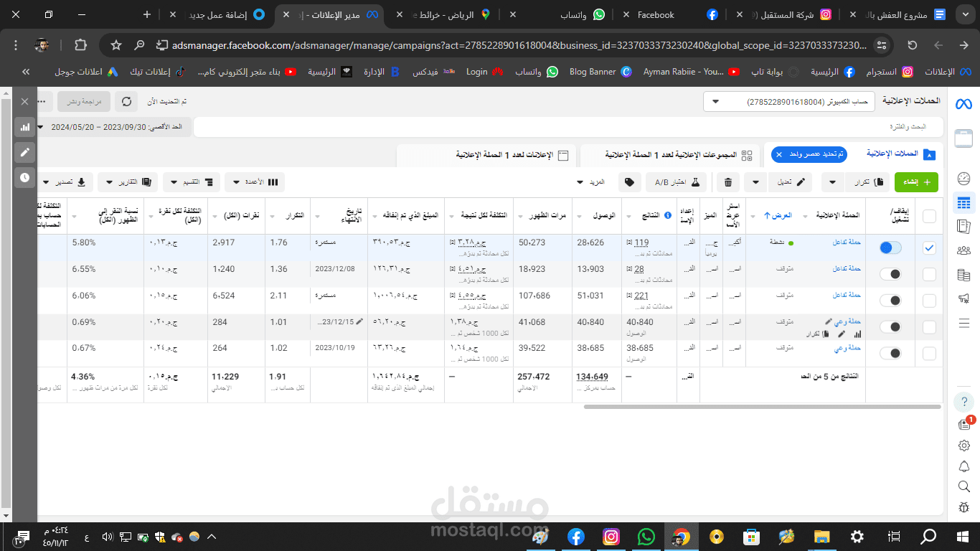
Task: Click the search magnifier in Ads Manager sidebar
Action: pyautogui.click(x=963, y=486)
